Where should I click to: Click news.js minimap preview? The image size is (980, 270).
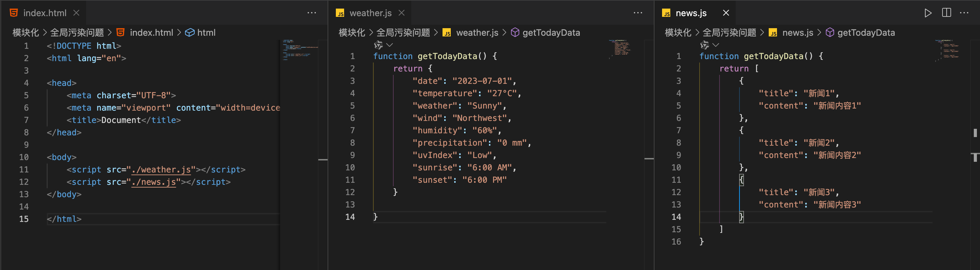click(947, 50)
